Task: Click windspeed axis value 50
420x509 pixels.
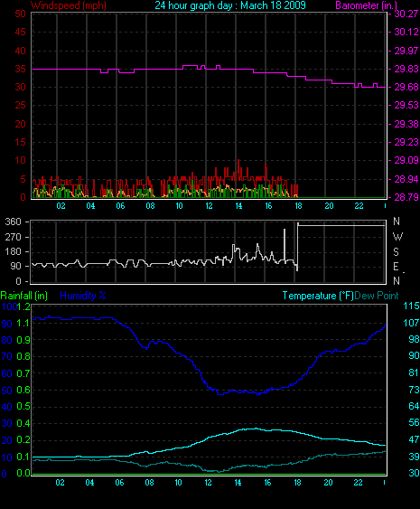Action: (x=20, y=14)
